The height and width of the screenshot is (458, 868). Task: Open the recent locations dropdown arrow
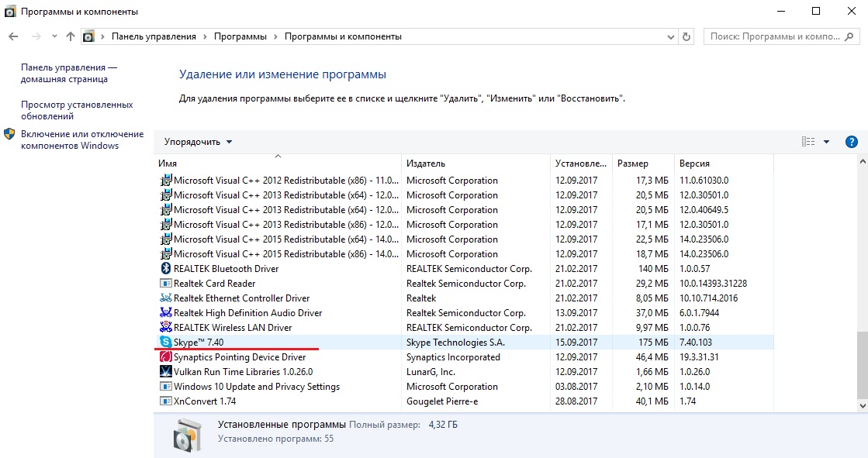[54, 36]
